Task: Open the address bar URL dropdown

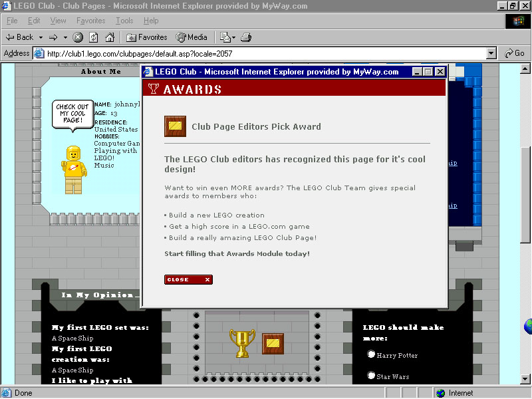Action: (491, 53)
